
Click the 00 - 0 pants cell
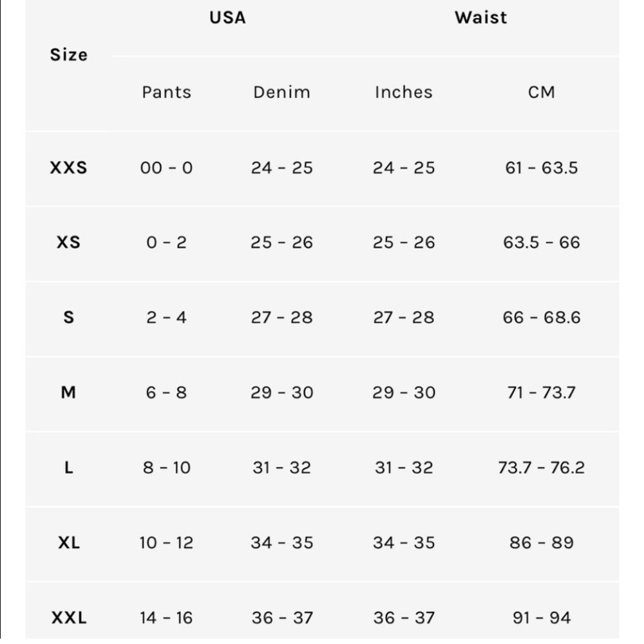(x=166, y=167)
